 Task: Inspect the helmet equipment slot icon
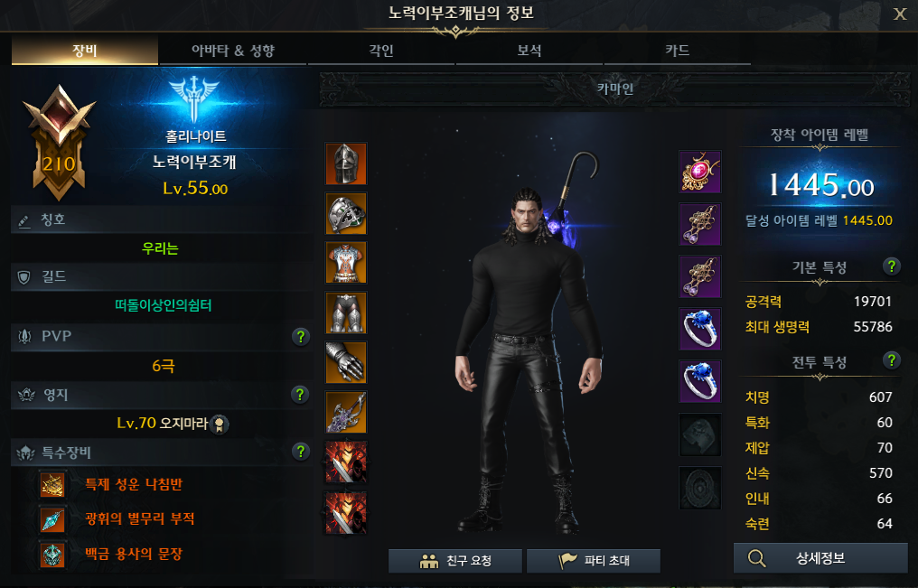click(x=346, y=163)
